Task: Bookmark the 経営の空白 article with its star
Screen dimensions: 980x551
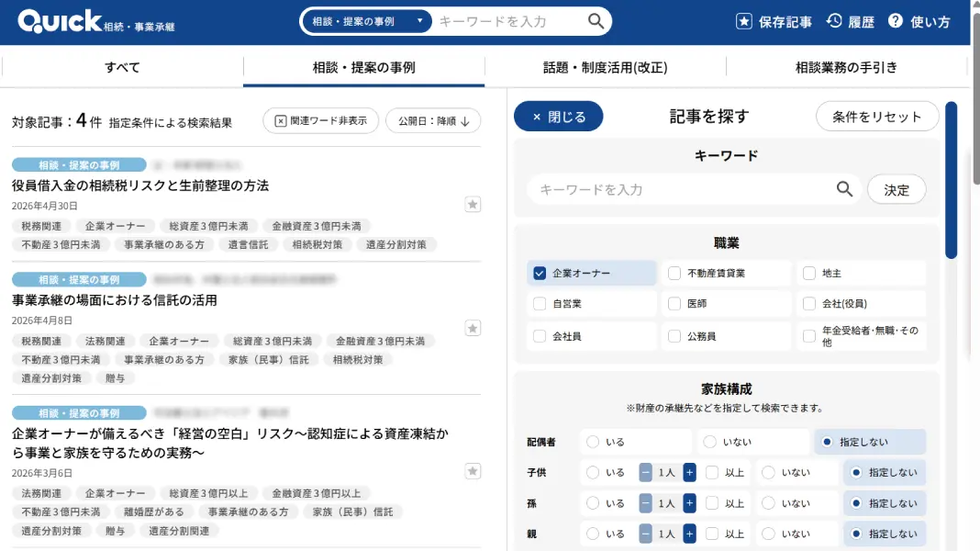Action: 473,472
